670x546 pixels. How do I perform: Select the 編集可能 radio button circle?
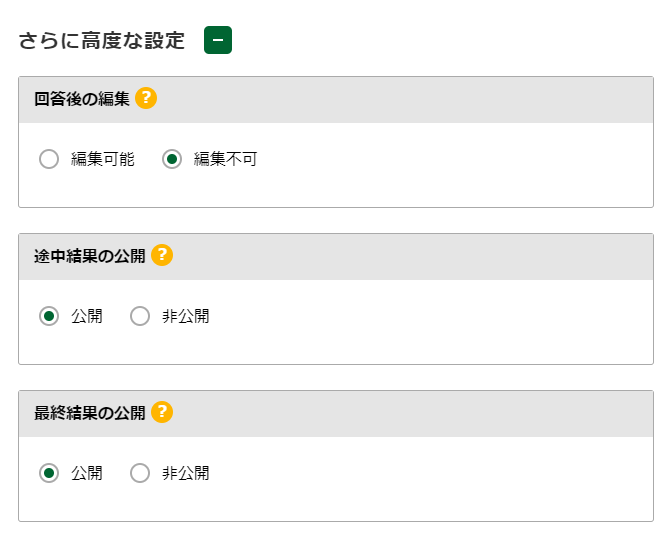(x=49, y=159)
